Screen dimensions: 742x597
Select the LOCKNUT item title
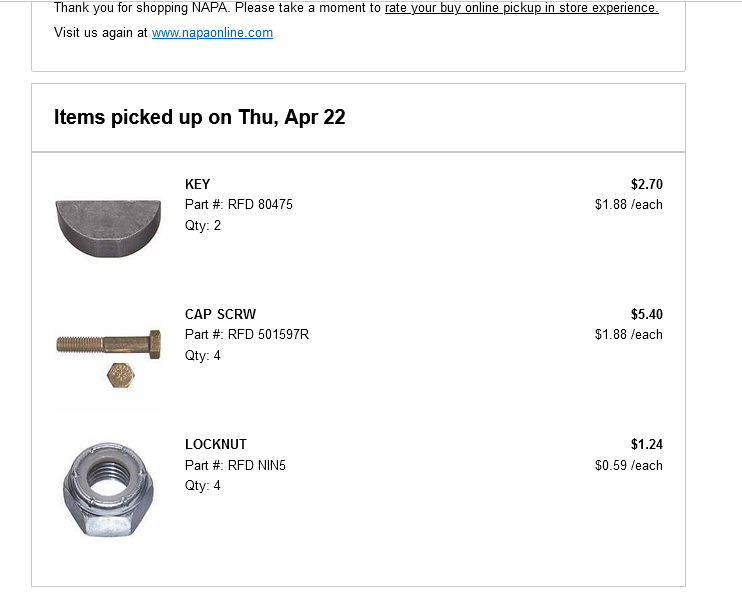pos(215,444)
